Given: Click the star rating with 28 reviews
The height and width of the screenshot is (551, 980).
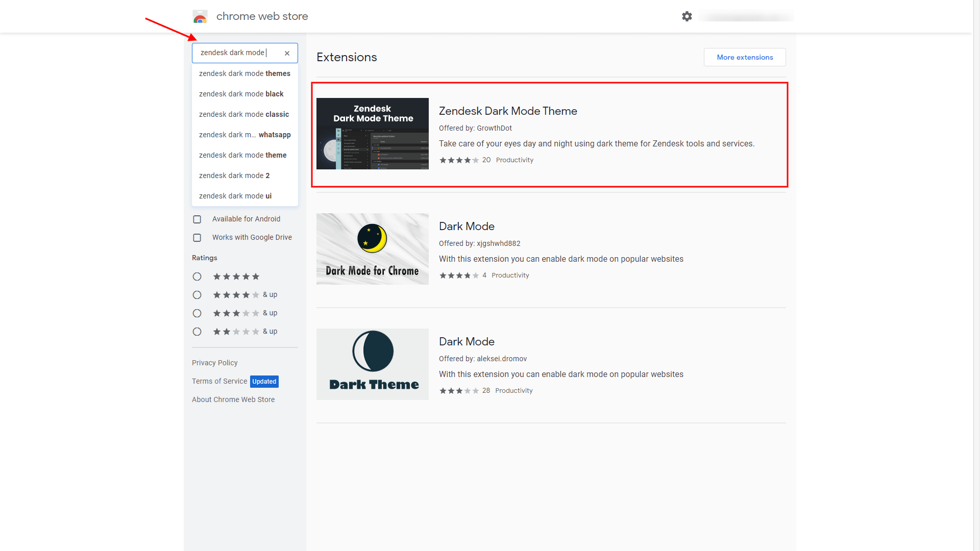Looking at the screenshot, I should point(459,391).
